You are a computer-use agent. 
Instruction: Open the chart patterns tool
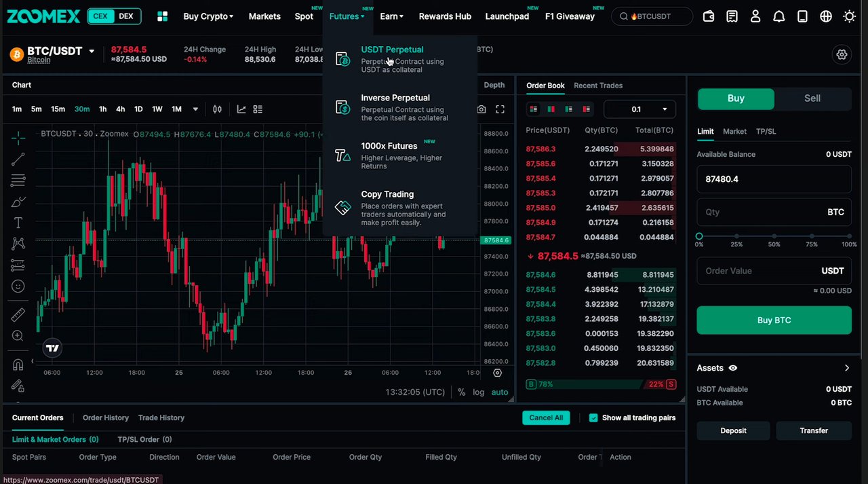tap(18, 244)
